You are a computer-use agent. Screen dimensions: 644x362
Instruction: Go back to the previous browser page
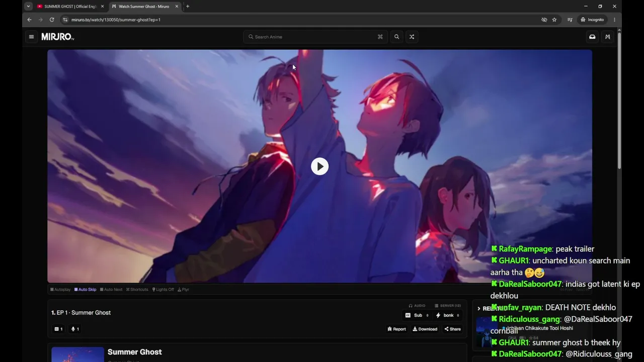point(29,20)
